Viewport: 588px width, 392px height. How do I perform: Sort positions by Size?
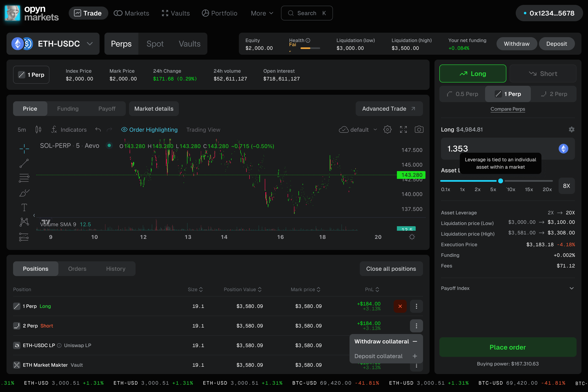click(x=196, y=290)
